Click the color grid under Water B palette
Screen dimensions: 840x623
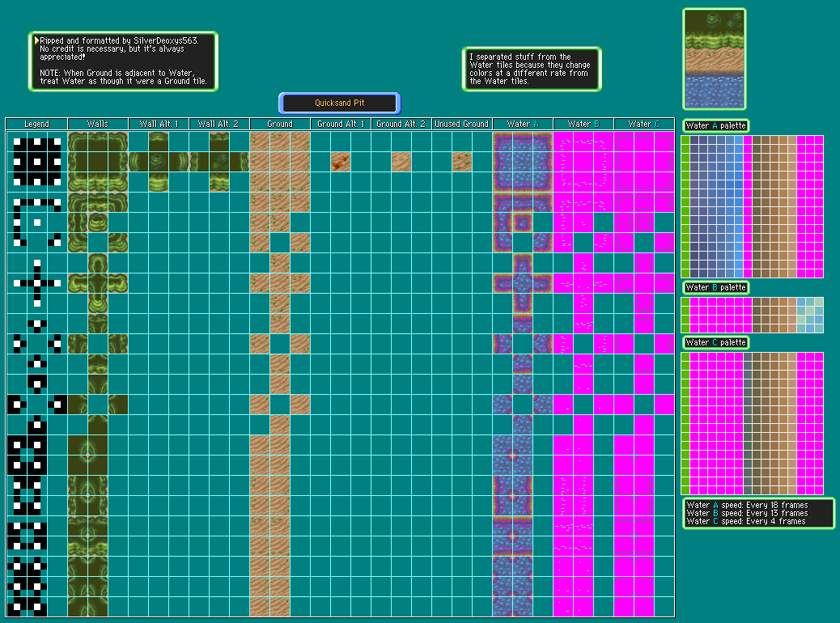click(x=752, y=315)
